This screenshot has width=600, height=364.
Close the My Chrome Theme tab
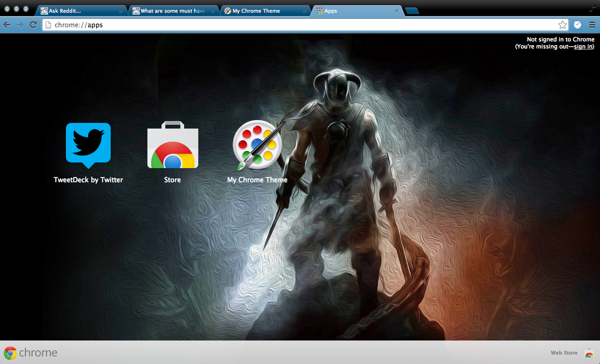[305, 11]
